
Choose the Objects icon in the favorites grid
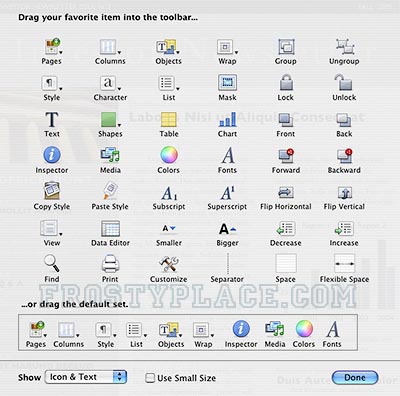click(x=168, y=47)
